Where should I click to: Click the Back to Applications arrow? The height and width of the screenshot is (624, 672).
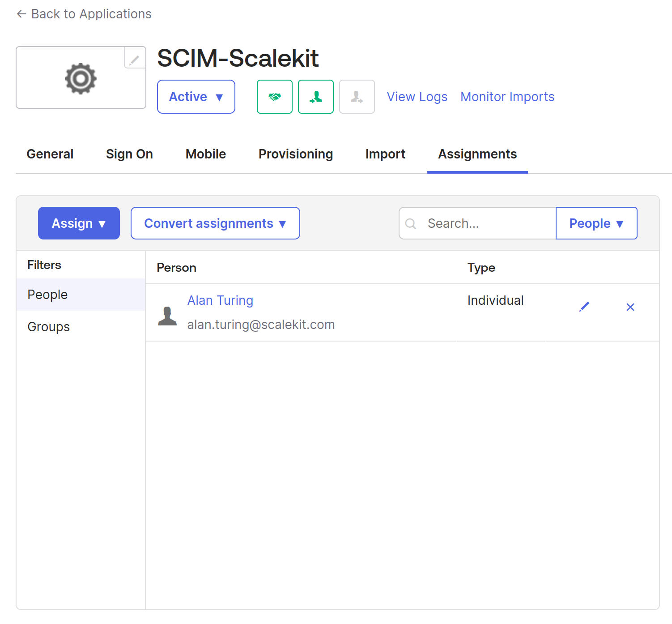tap(21, 14)
